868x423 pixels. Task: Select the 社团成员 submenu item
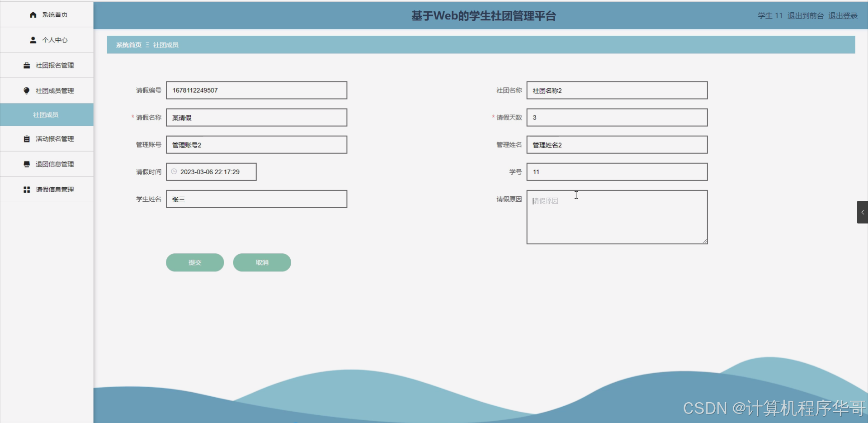click(47, 114)
